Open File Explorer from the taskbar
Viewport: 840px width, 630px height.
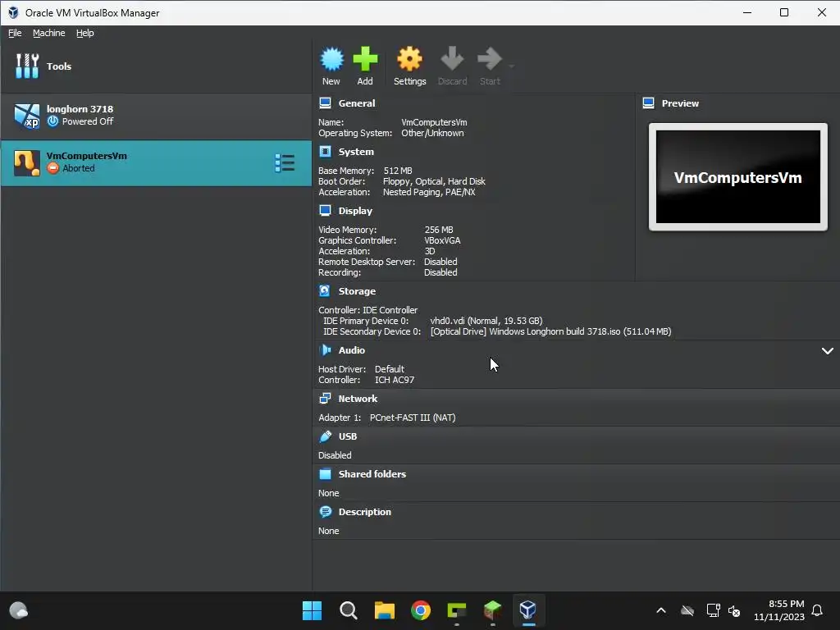point(385,610)
